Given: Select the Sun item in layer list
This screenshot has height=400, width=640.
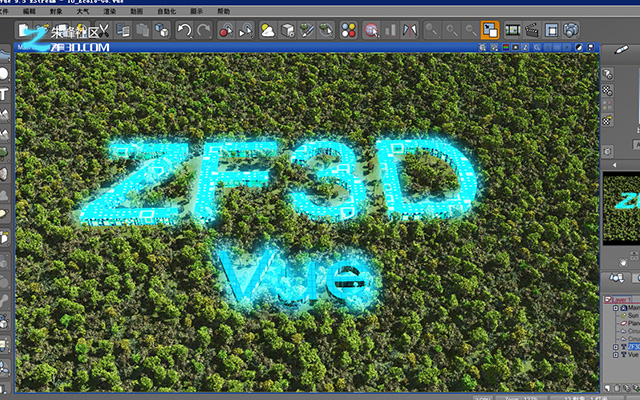Looking at the screenshot, I should [x=633, y=316].
